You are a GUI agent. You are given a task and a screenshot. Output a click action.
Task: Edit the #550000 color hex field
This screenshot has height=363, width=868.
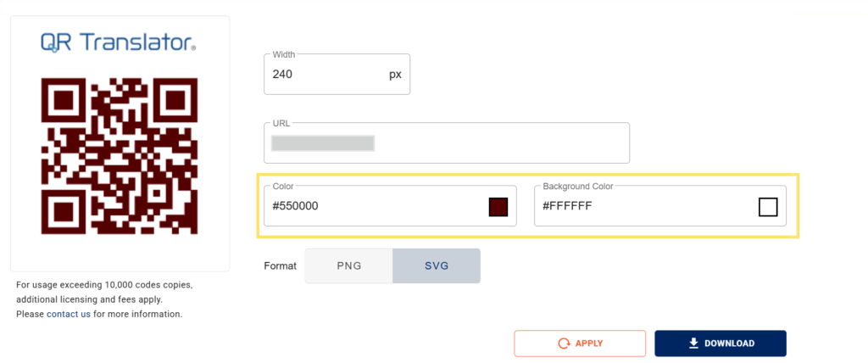(x=373, y=206)
